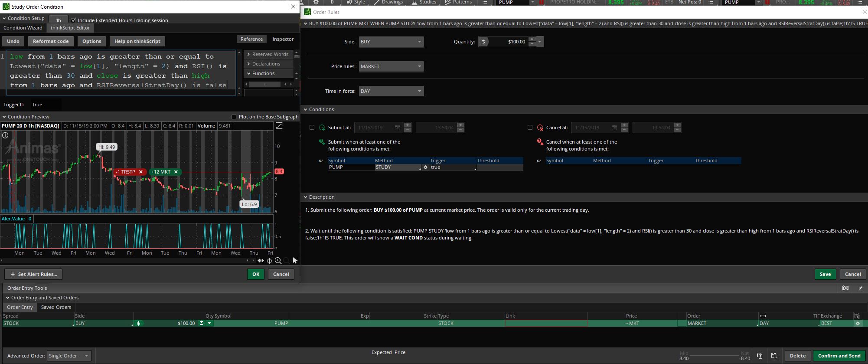Zoom in on the condition preview chart
Screen dimensions: 868x364
(x=278, y=261)
